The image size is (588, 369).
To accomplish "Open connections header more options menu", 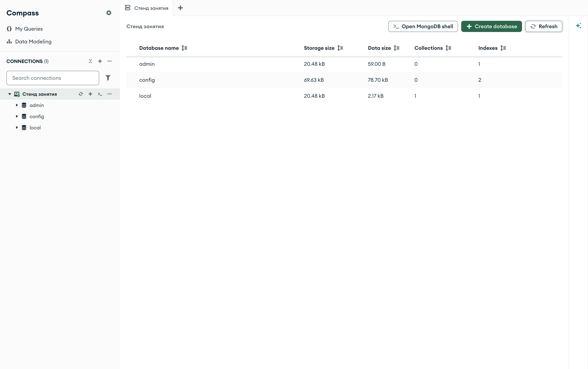I will pyautogui.click(x=109, y=61).
